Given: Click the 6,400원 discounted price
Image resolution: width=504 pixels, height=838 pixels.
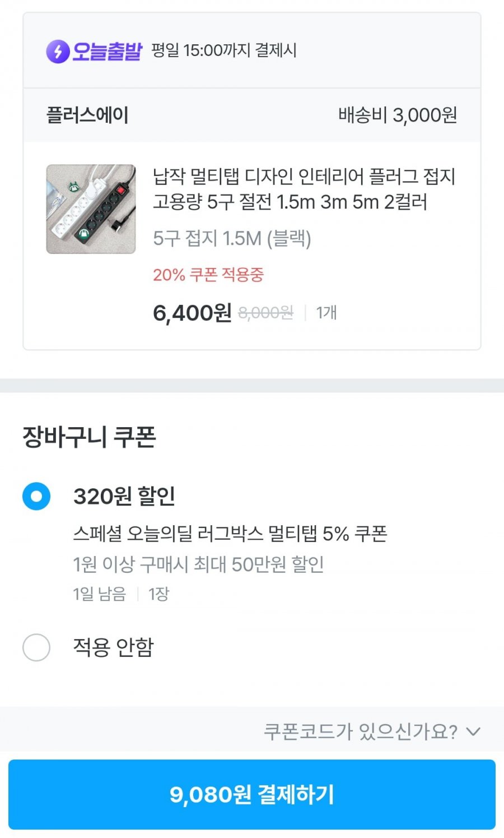Looking at the screenshot, I should pos(192,313).
